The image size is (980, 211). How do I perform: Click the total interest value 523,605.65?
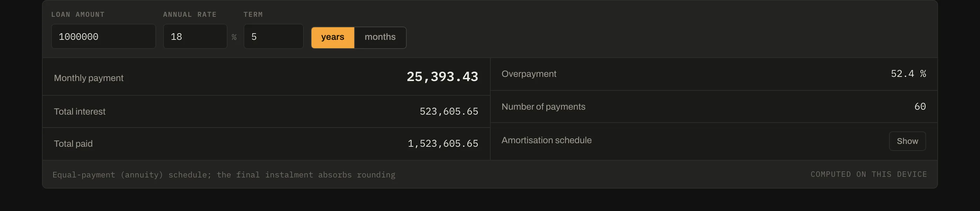click(449, 111)
